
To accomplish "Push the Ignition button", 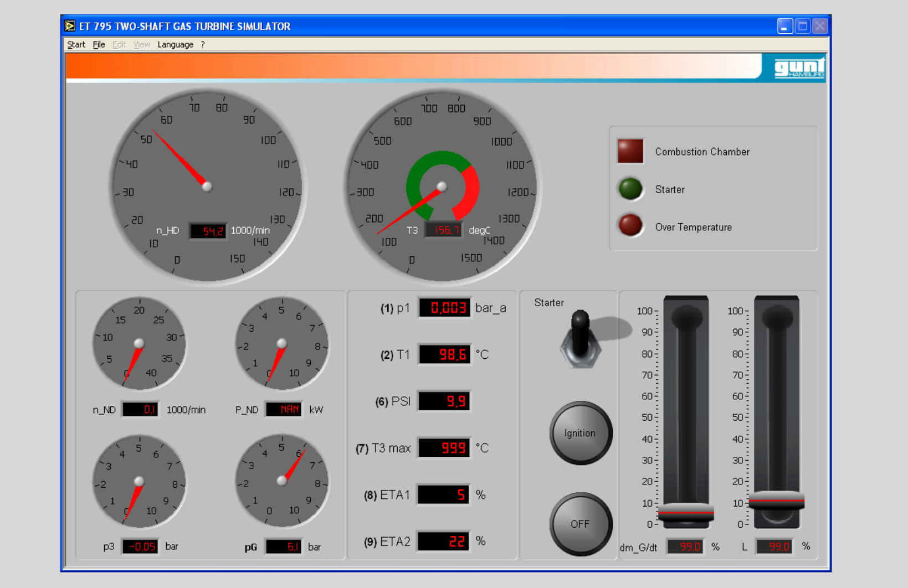I will pos(580,433).
